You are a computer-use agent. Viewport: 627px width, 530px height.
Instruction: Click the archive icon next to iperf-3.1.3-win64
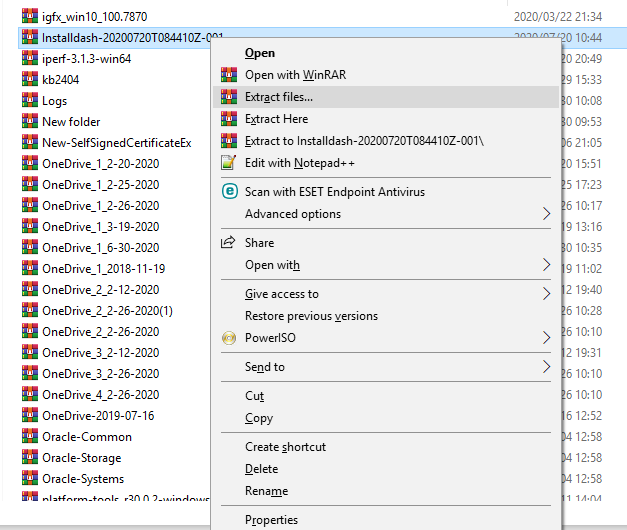(30, 58)
